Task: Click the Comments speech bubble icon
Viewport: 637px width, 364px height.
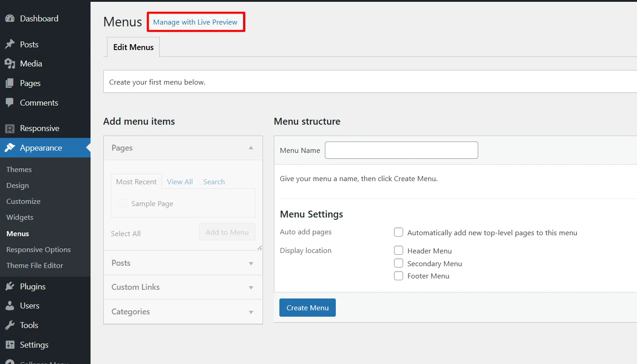Action: pos(10,103)
